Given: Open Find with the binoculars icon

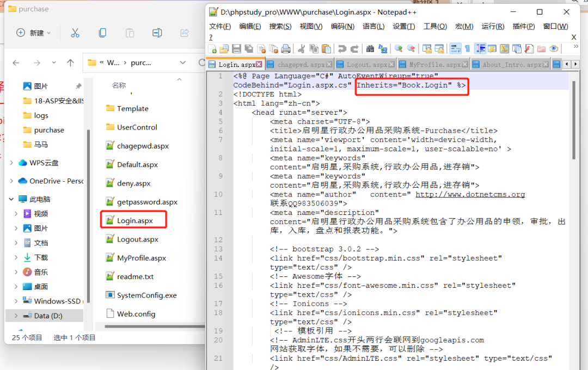Looking at the screenshot, I should 370,49.
